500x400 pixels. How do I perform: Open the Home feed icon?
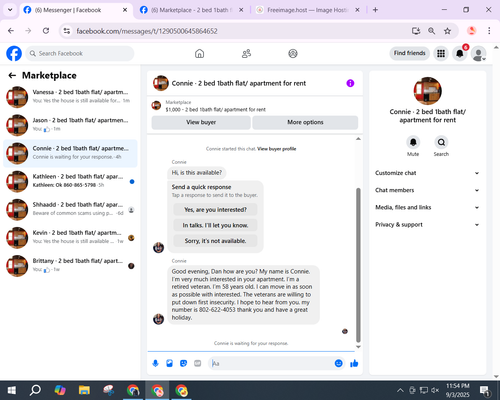click(x=199, y=53)
